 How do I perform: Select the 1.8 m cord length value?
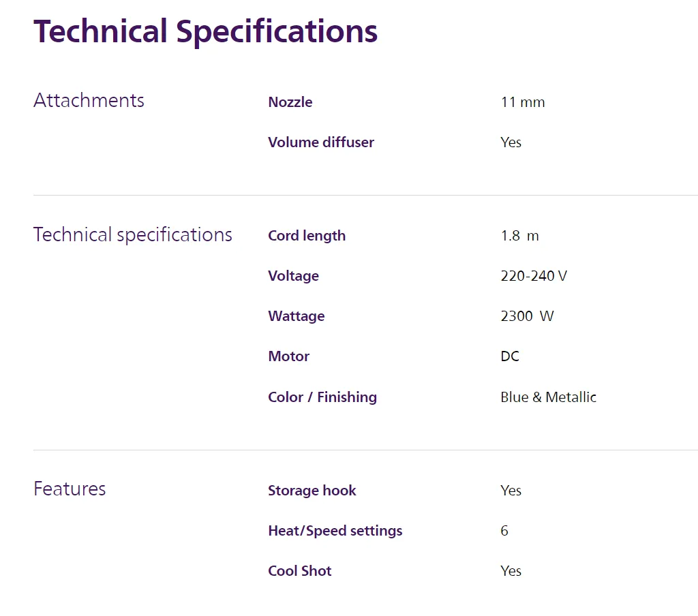pyautogui.click(x=519, y=236)
